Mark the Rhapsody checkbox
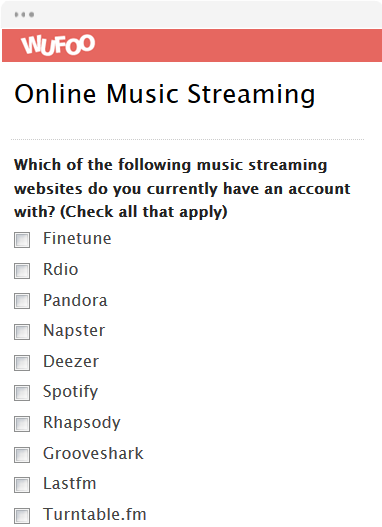The width and height of the screenshot is (382, 527). 22,424
